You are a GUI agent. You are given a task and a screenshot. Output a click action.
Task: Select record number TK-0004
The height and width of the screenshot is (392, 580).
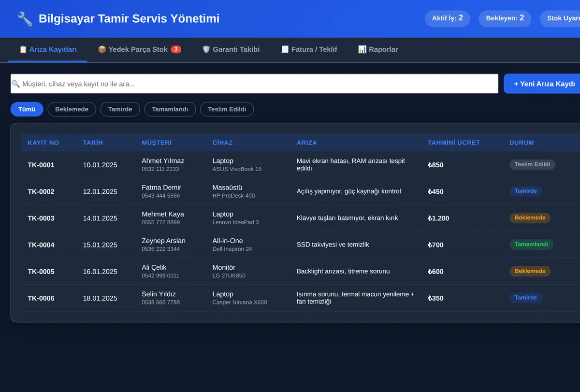tap(41, 245)
